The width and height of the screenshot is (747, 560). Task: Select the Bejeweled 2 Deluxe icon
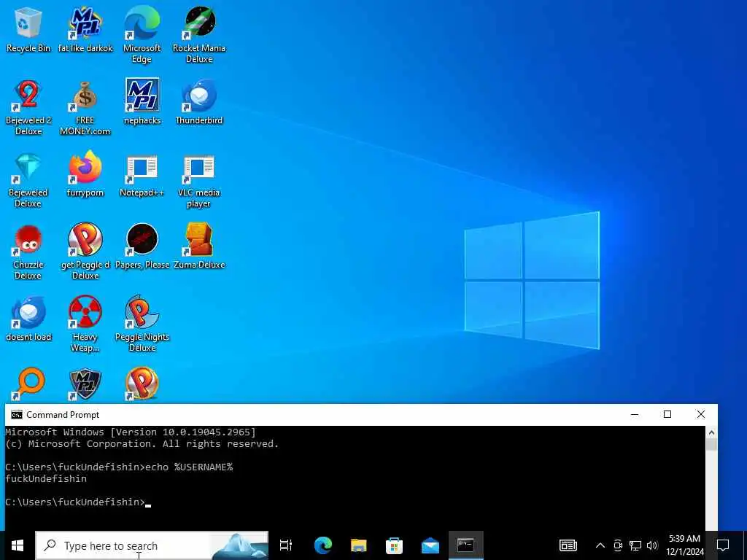point(28,107)
